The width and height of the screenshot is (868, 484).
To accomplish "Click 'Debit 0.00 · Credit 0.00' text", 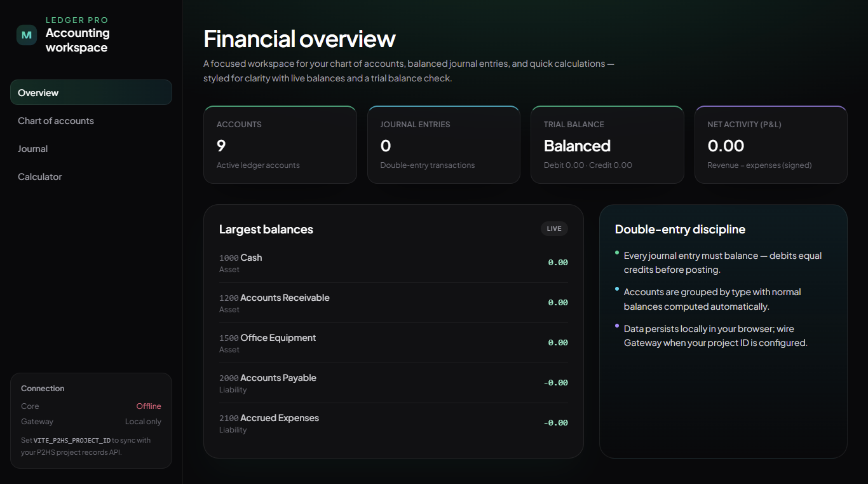I will coord(588,165).
